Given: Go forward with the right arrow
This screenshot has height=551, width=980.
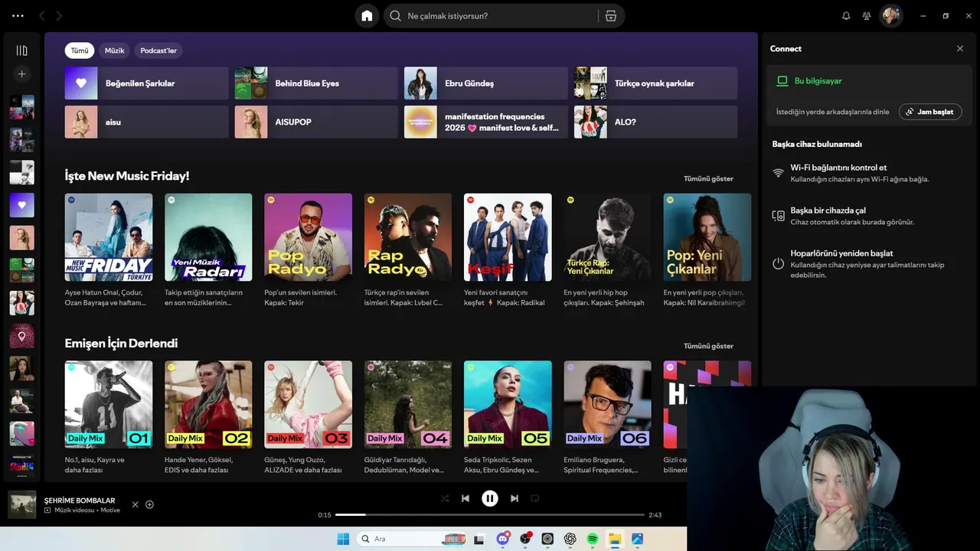Looking at the screenshot, I should point(59,15).
